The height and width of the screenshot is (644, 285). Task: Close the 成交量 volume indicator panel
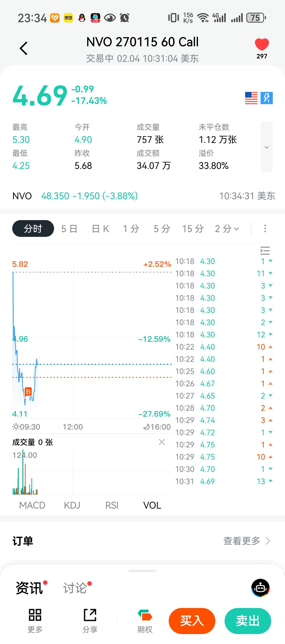pos(162,442)
